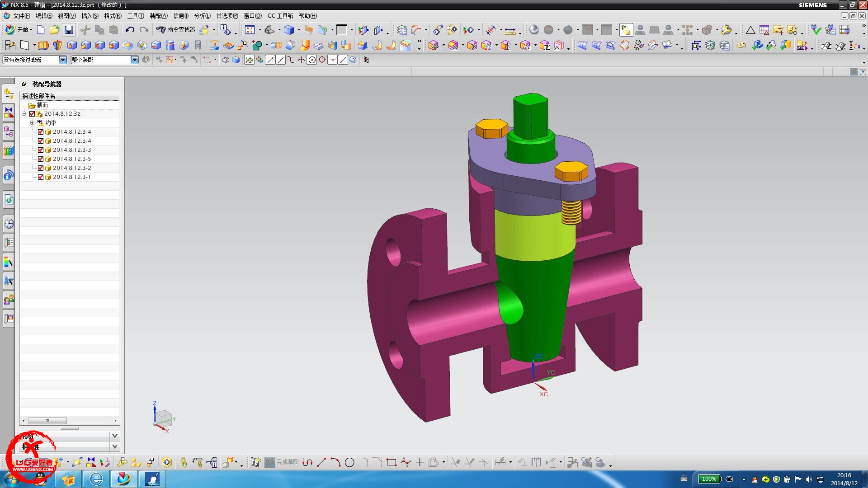This screenshot has height=488, width=868.
Task: Open the Roles sidebar tab
Action: 9,300
